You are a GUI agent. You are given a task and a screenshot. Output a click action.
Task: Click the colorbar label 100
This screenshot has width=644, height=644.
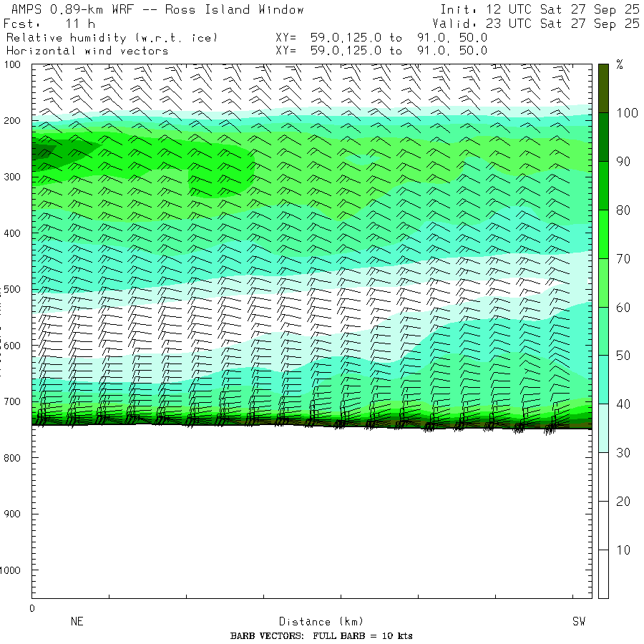coord(627,113)
